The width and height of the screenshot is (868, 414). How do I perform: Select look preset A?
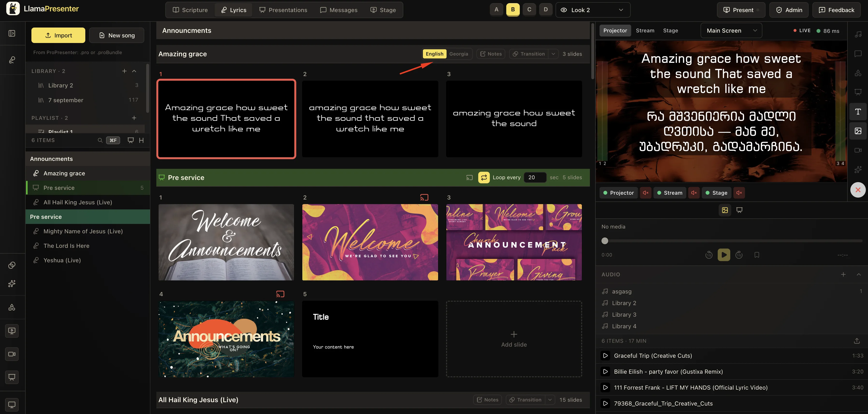point(496,10)
